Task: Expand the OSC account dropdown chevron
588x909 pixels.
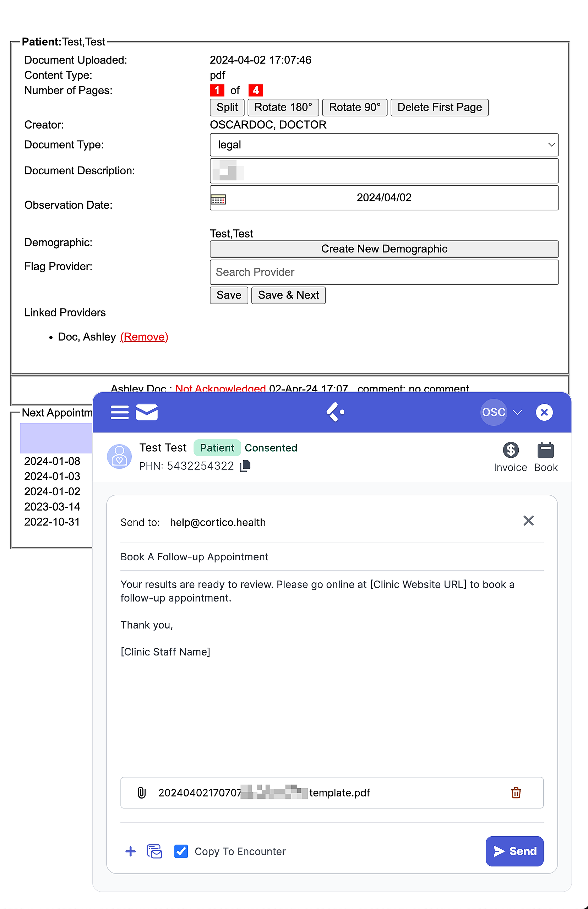Action: coord(517,412)
